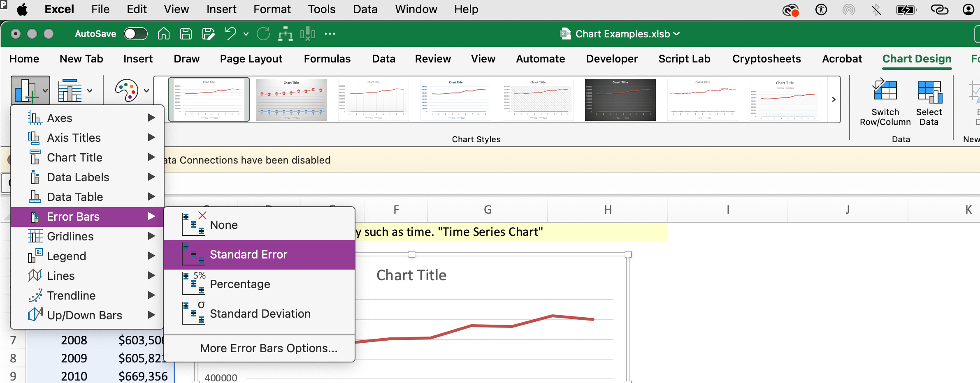This screenshot has width=980, height=383.
Task: Select Standard Error from error bars submenu
Action: (x=248, y=255)
